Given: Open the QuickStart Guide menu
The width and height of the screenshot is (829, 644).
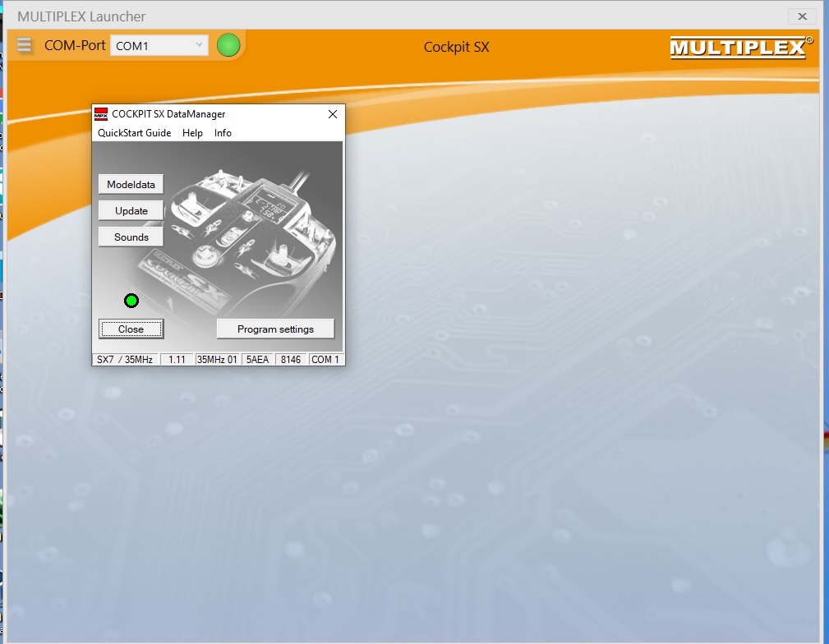Looking at the screenshot, I should pyautogui.click(x=135, y=133).
